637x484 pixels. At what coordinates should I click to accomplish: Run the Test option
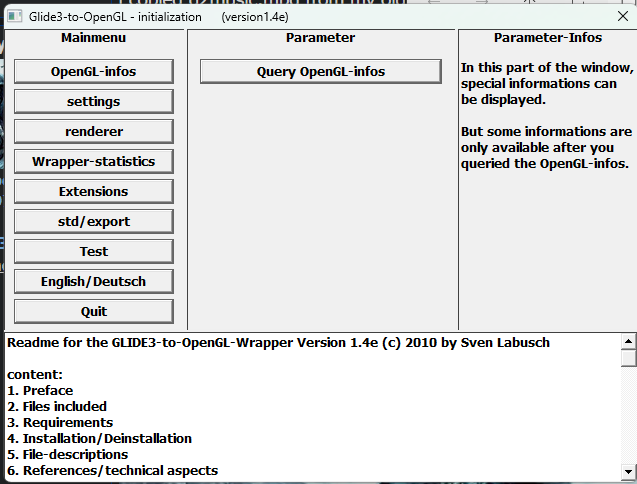[94, 252]
